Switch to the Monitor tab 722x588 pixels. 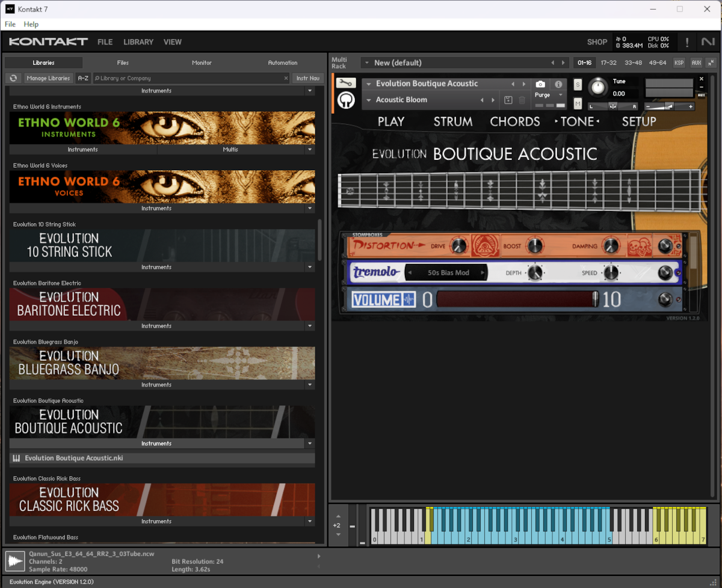(x=202, y=63)
